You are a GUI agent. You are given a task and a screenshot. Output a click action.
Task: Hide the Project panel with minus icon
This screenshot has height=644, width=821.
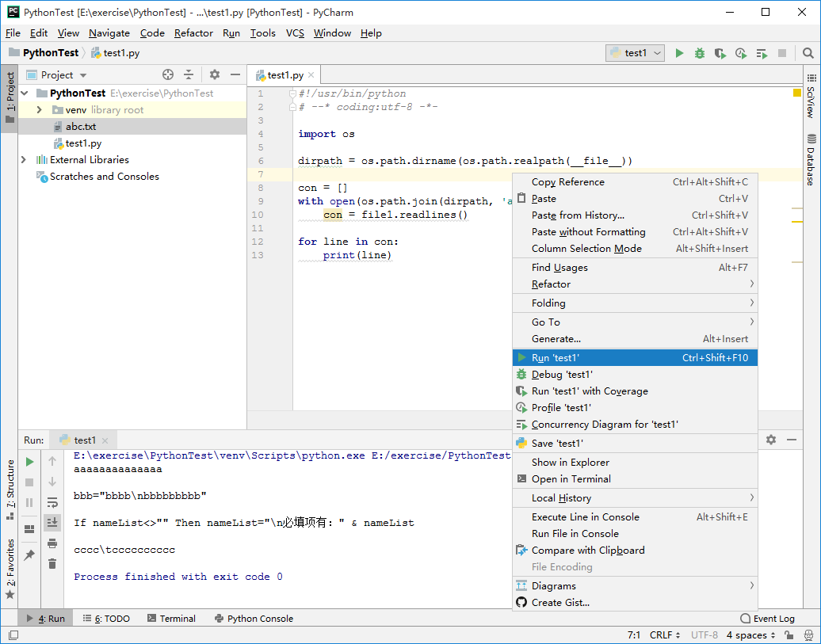[235, 74]
